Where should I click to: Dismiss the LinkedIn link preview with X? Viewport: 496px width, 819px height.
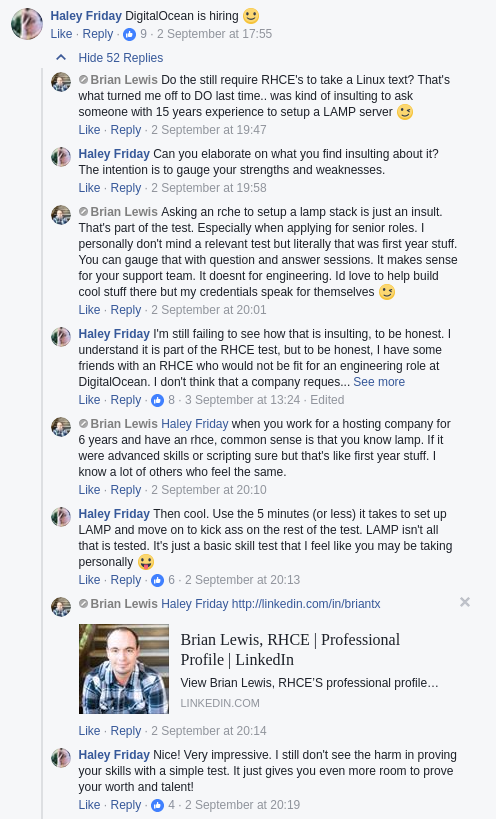465,602
